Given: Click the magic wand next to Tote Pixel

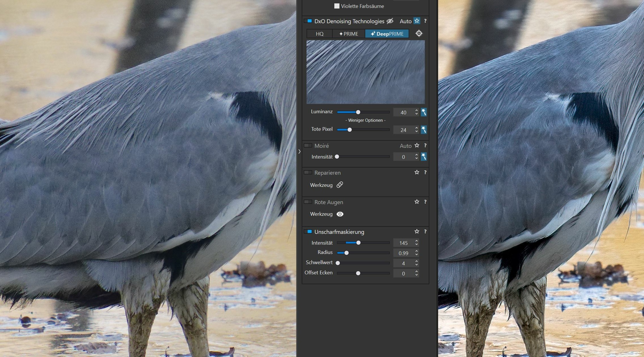Looking at the screenshot, I should (423, 130).
